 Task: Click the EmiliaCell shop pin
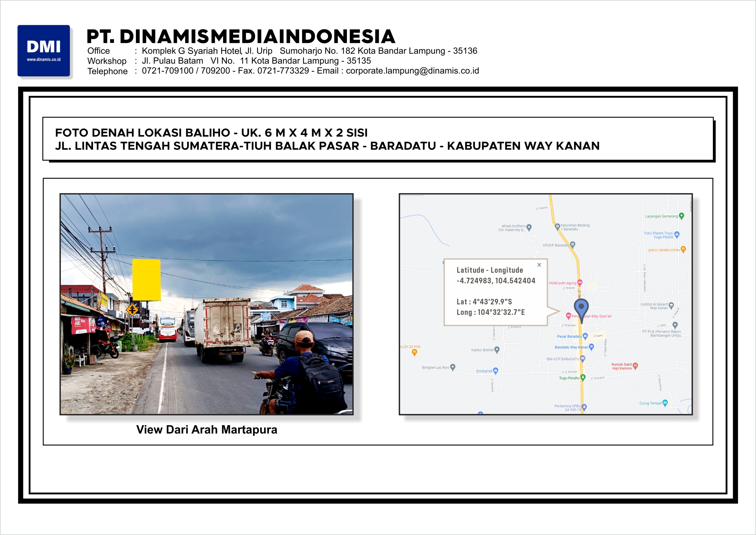click(496, 371)
